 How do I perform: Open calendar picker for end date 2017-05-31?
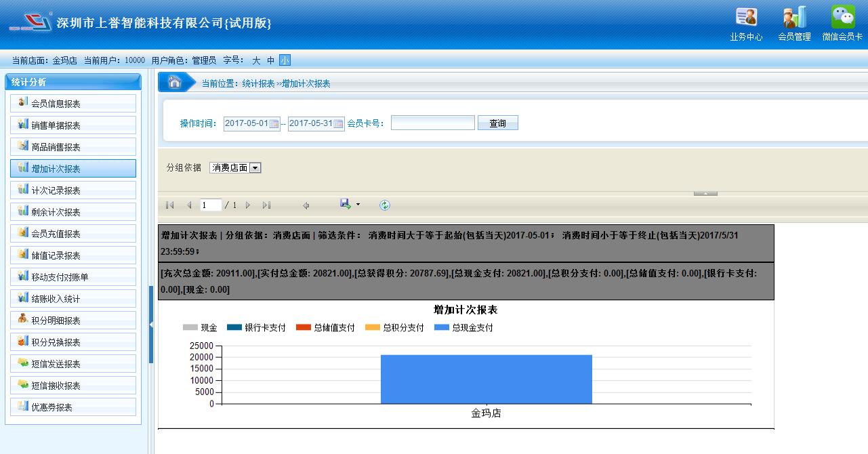click(338, 124)
